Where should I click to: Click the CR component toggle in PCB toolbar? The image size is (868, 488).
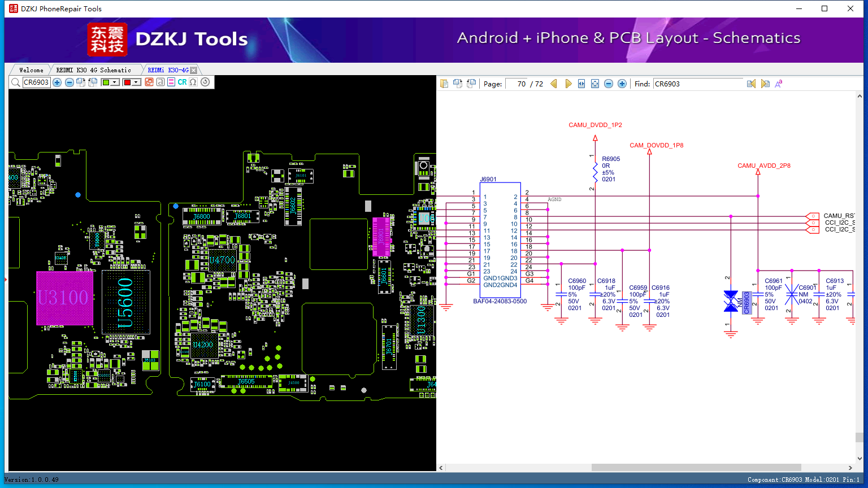tap(182, 82)
